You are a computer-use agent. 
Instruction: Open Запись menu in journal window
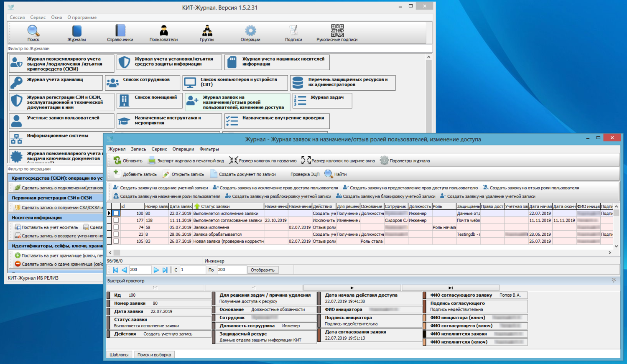tap(138, 149)
